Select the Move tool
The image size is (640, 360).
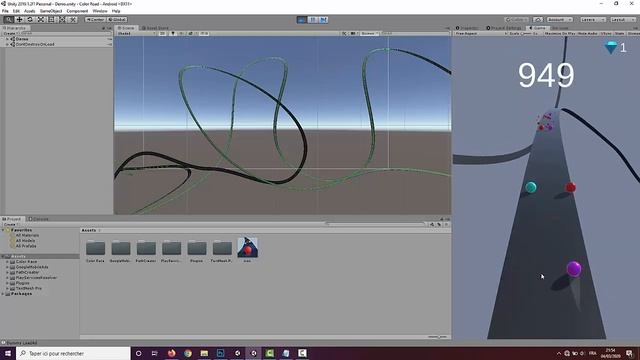[19, 20]
